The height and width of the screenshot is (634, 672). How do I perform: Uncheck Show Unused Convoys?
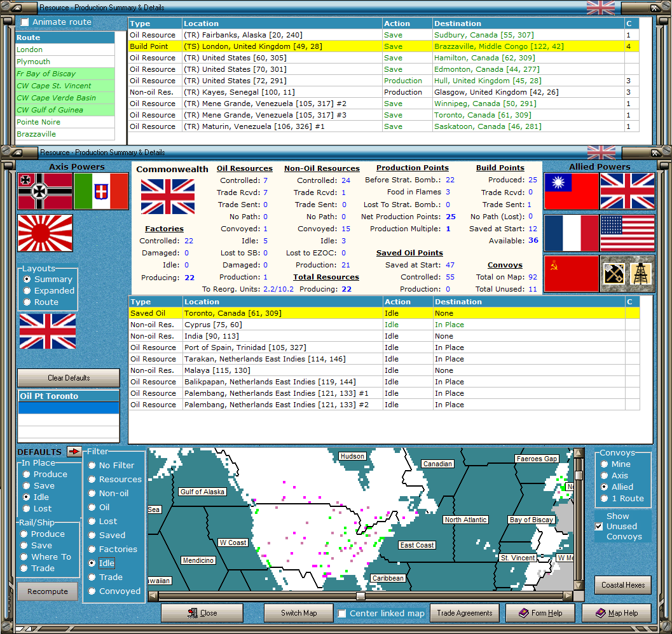pyautogui.click(x=599, y=527)
